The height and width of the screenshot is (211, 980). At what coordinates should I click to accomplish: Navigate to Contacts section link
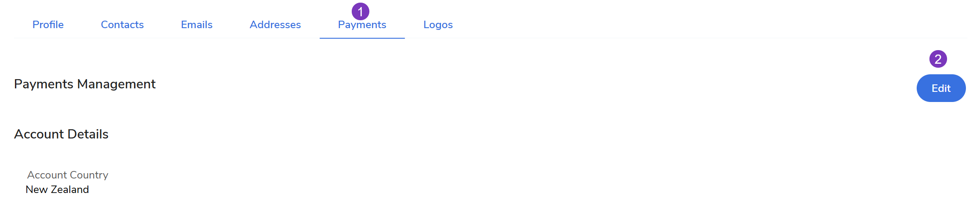[122, 25]
